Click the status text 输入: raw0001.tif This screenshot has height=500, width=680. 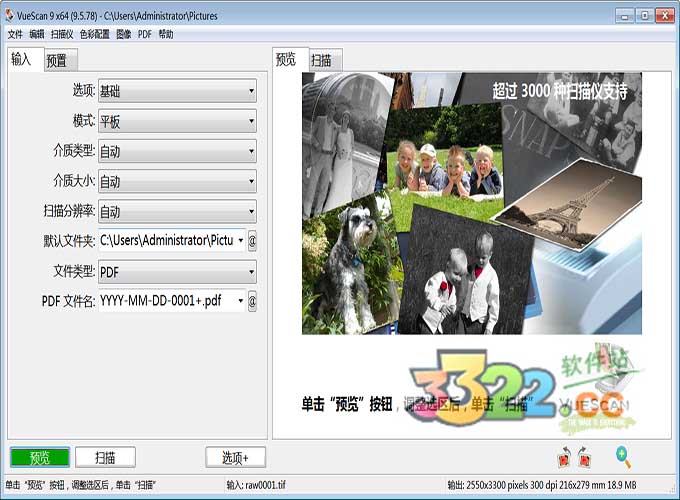click(x=256, y=485)
